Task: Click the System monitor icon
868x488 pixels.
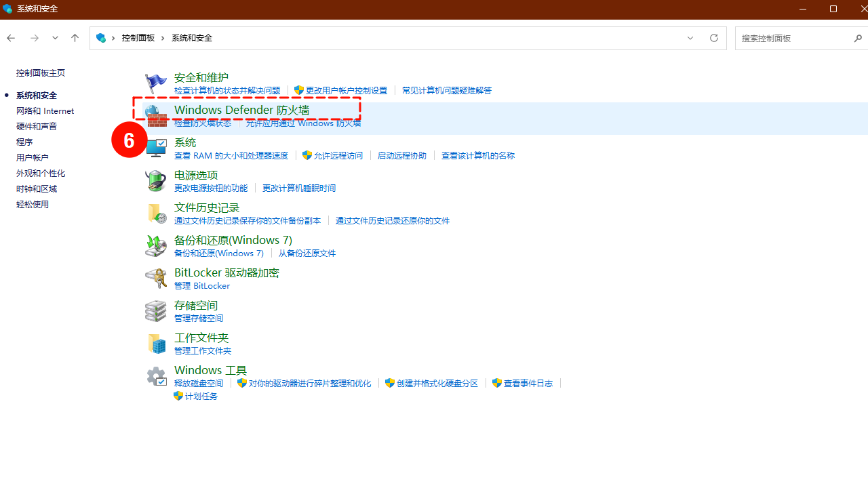Action: coord(156,148)
